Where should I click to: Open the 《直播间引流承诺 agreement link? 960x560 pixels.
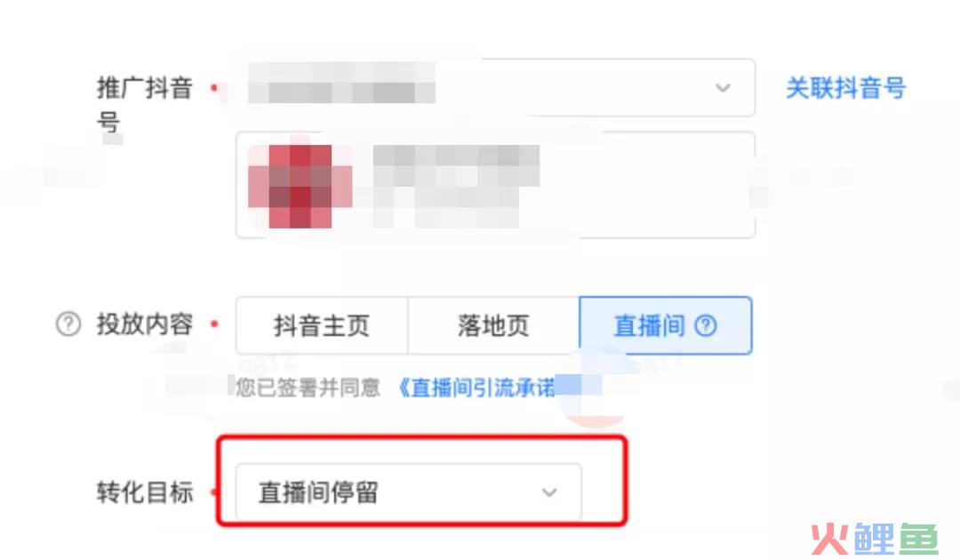click(x=477, y=388)
